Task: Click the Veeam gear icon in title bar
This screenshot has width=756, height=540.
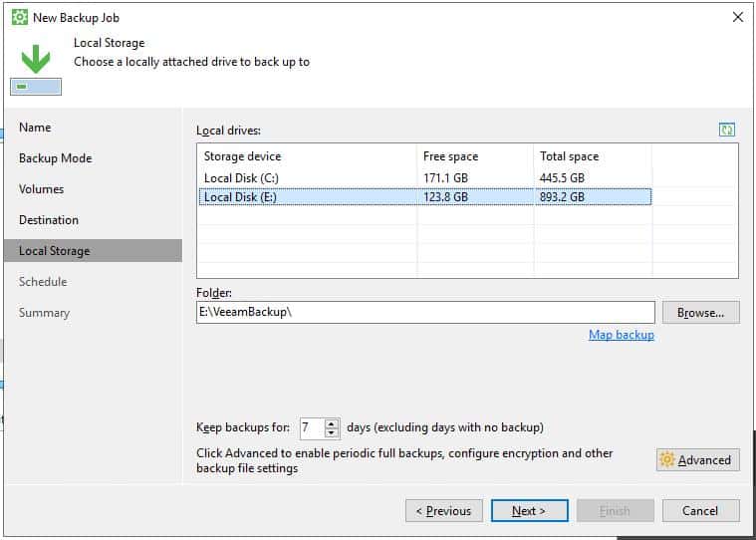Action: coord(20,18)
